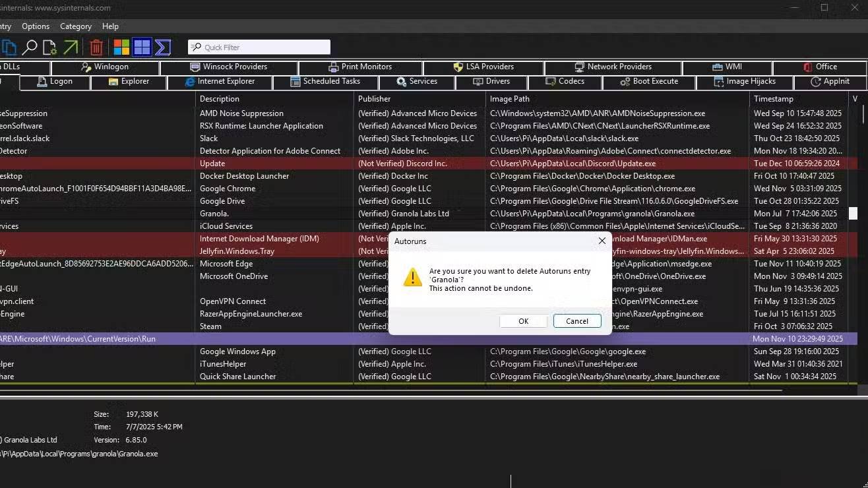Viewport: 868px width, 488px height.
Task: Click the slack.exe image path
Action: pyautogui.click(x=564, y=138)
